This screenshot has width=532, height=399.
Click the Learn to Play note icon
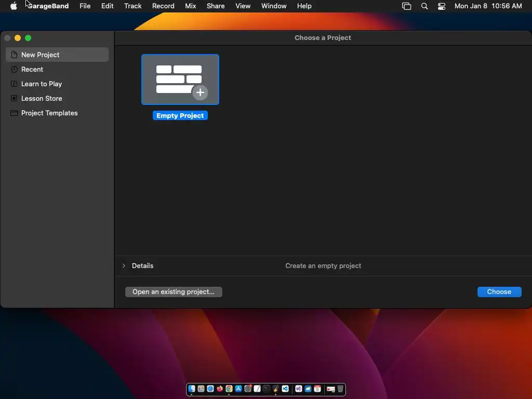pyautogui.click(x=14, y=84)
